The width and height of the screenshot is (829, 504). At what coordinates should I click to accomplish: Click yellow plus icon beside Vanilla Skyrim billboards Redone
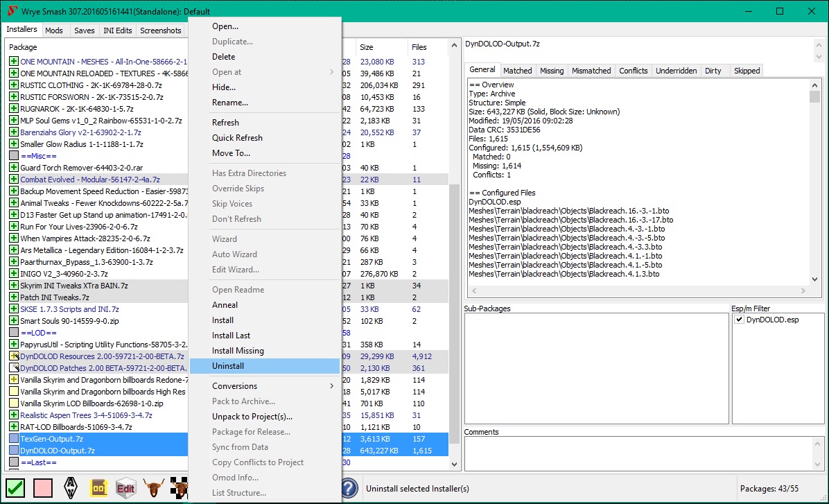[14, 380]
